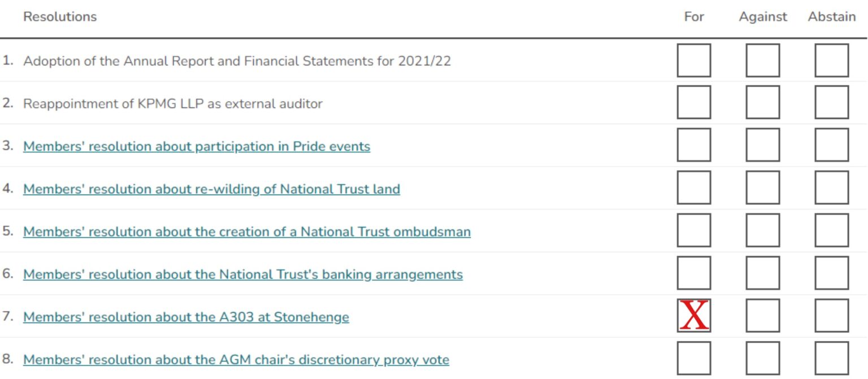
Task: Check the Against box for resolution 1
Action: tap(762, 61)
